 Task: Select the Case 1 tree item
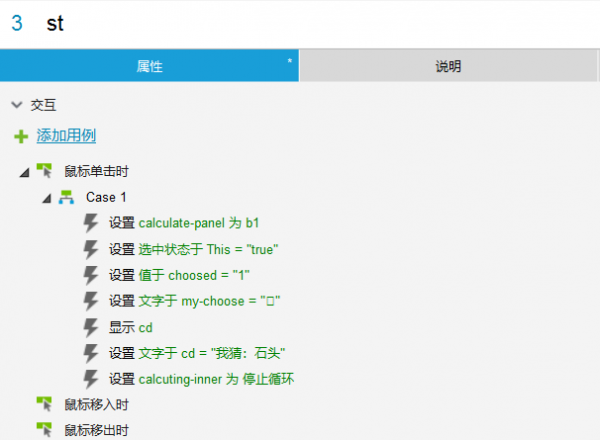click(x=106, y=197)
